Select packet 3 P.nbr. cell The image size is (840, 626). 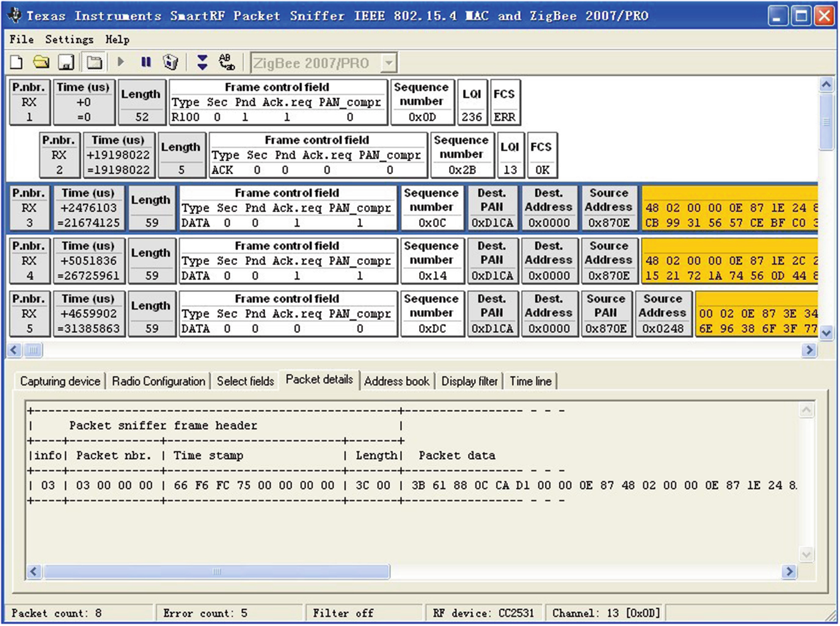point(29,208)
